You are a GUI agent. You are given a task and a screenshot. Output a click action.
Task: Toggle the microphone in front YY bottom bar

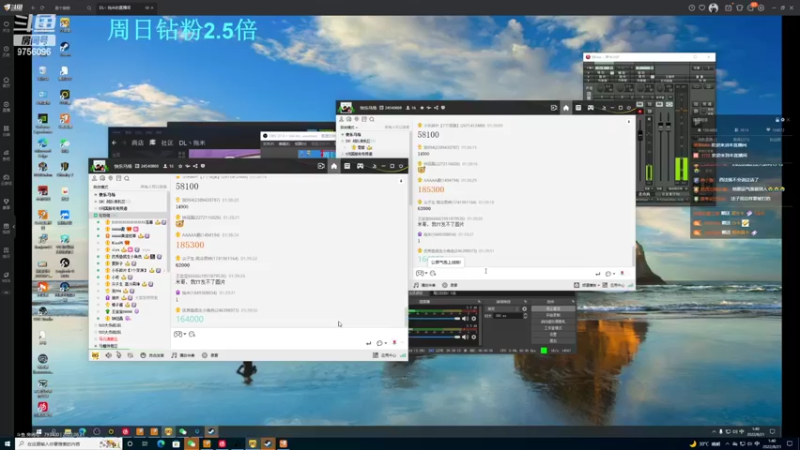click(118, 355)
